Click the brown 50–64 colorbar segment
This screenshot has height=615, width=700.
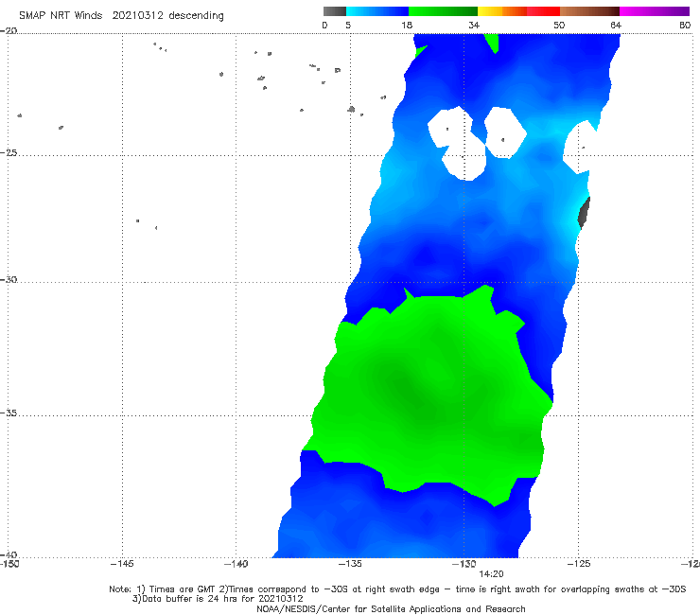[x=589, y=11]
